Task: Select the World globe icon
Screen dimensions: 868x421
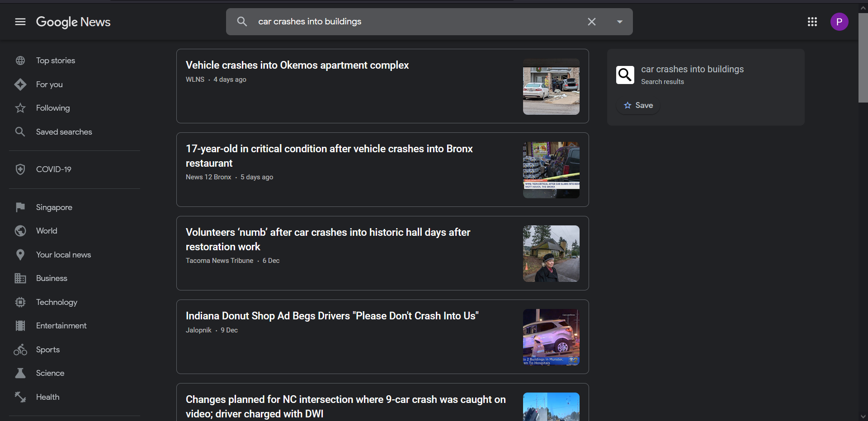Action: click(x=20, y=231)
